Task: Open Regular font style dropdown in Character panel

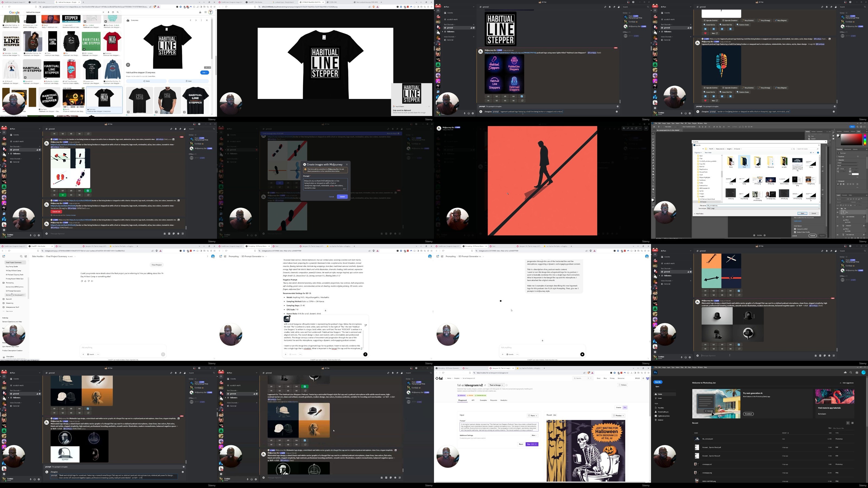Action: tap(848, 166)
